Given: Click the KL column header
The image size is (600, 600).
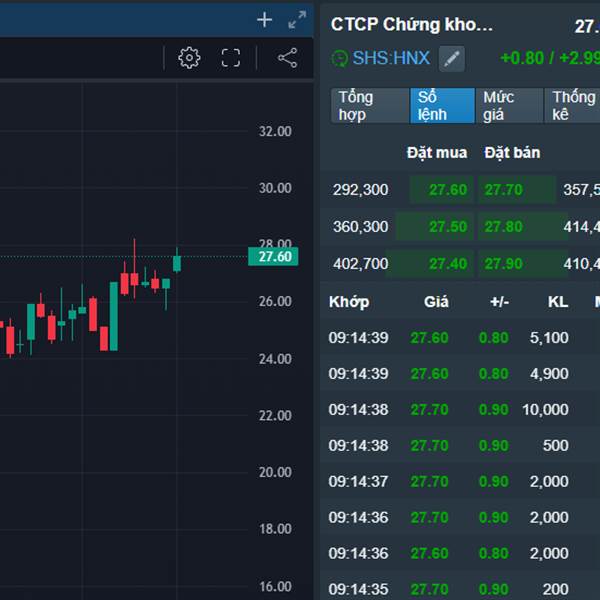Looking at the screenshot, I should 558,302.
